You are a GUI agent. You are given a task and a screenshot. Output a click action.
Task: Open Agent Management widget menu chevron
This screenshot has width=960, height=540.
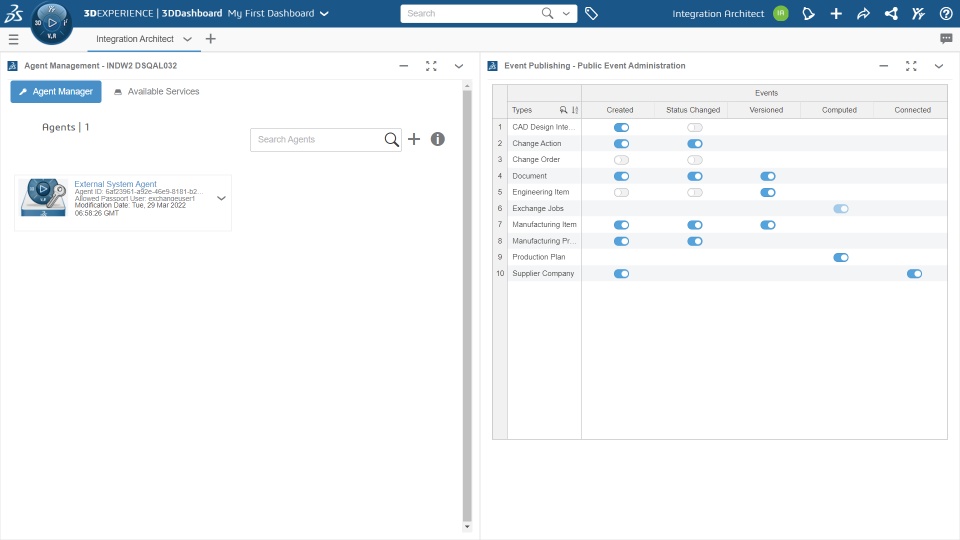pyautogui.click(x=459, y=66)
